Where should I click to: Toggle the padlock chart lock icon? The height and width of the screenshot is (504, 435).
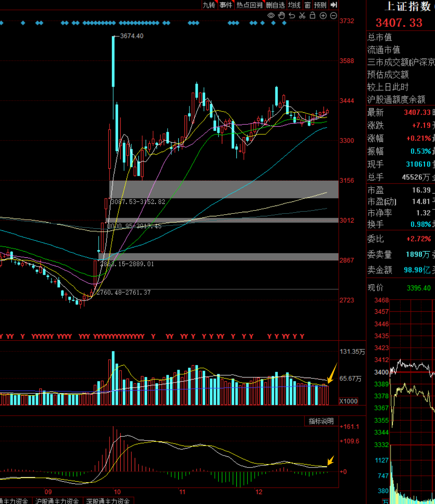[x=313, y=16]
